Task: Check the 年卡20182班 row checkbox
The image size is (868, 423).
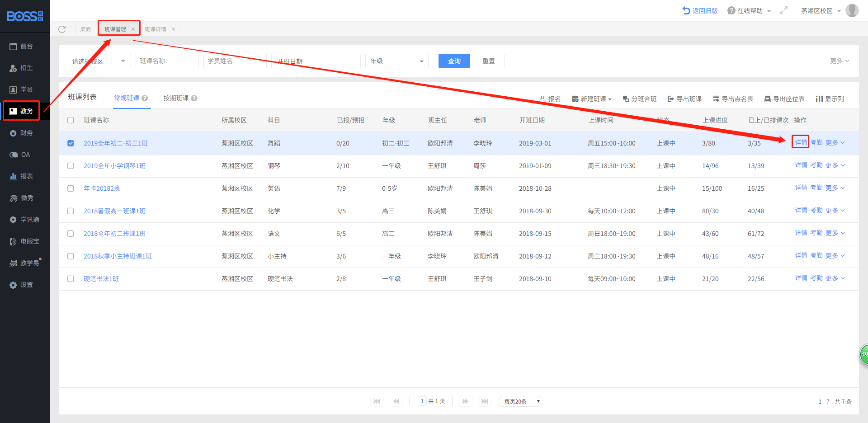Action: 71,188
